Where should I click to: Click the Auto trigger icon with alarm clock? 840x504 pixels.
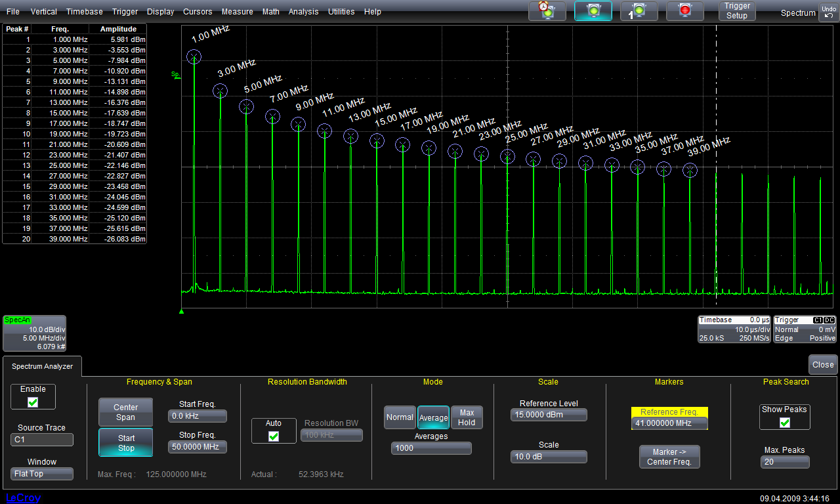(547, 11)
